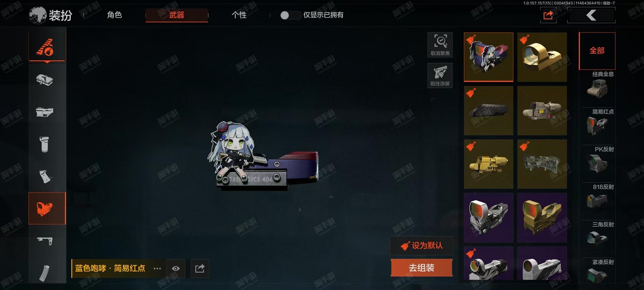Choose the foregrip category icon
Viewport: 644px width, 290px height.
tap(45, 144)
